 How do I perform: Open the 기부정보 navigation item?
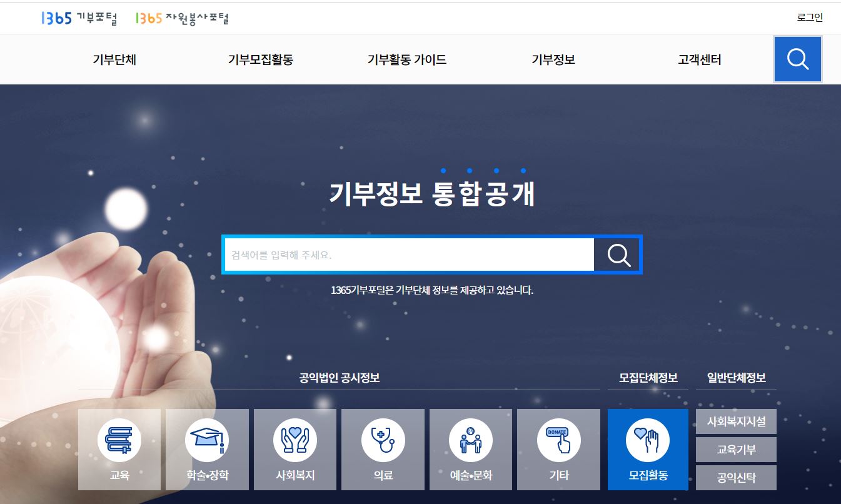pyautogui.click(x=553, y=60)
